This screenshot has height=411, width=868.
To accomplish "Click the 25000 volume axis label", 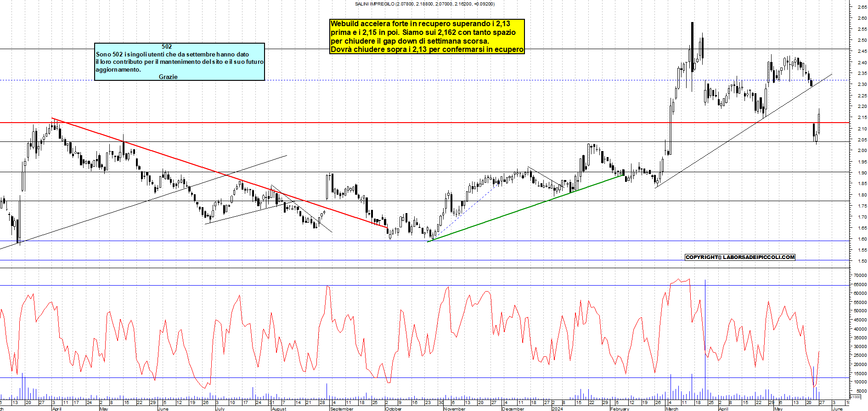I will pos(860,356).
